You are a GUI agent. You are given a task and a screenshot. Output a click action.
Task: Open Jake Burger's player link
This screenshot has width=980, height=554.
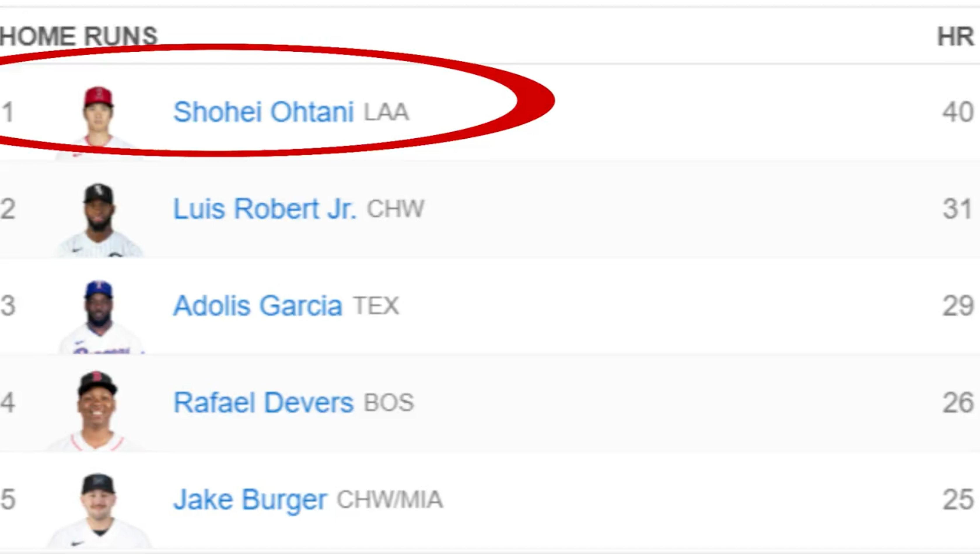pyautogui.click(x=250, y=499)
